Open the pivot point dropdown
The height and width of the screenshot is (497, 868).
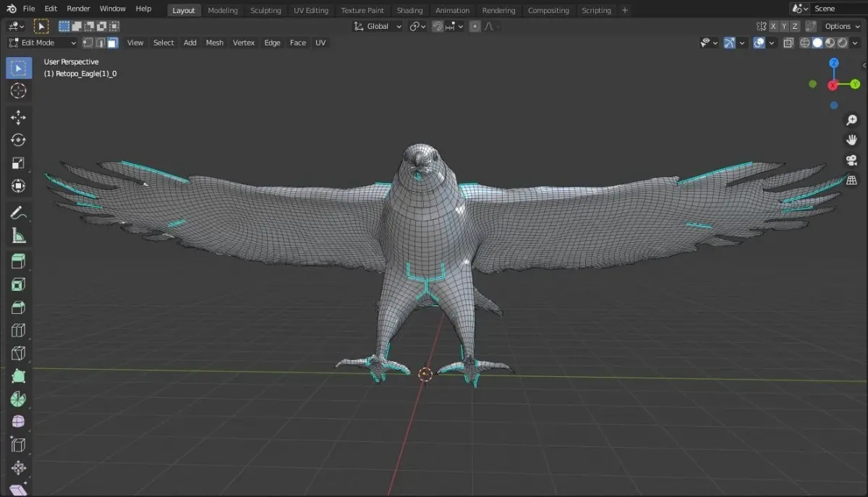pyautogui.click(x=417, y=26)
